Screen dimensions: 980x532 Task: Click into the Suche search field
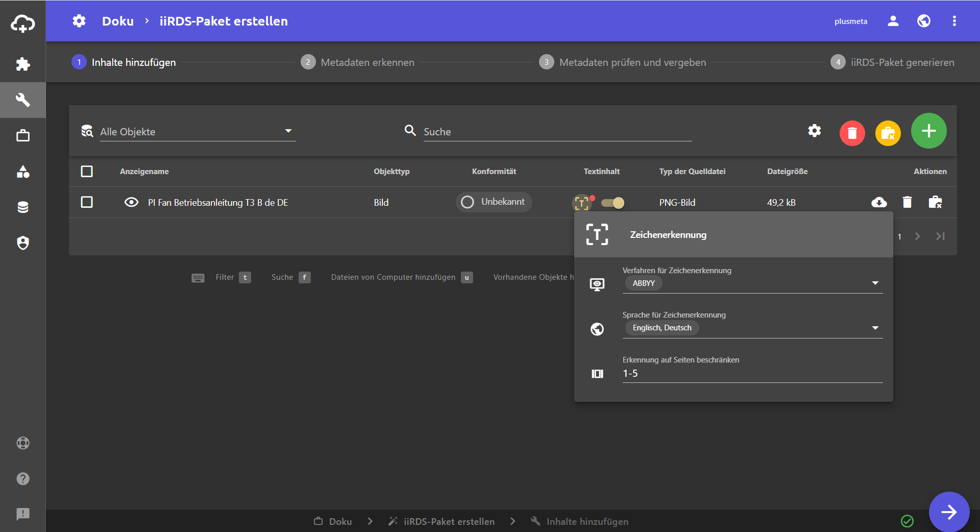pos(557,132)
